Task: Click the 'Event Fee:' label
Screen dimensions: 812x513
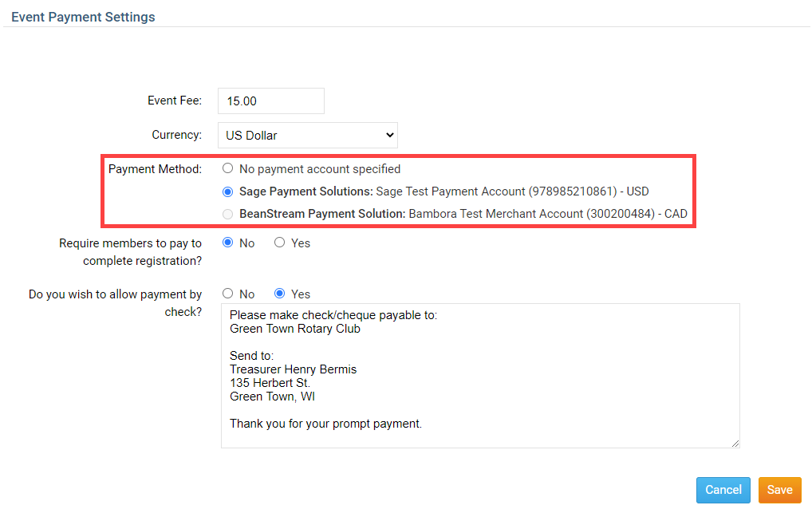Action: coord(175,101)
